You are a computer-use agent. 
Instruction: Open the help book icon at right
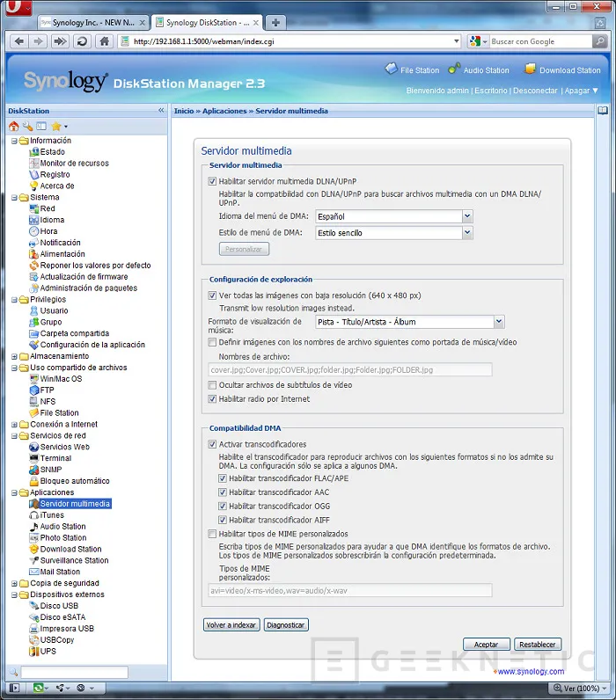point(603,110)
